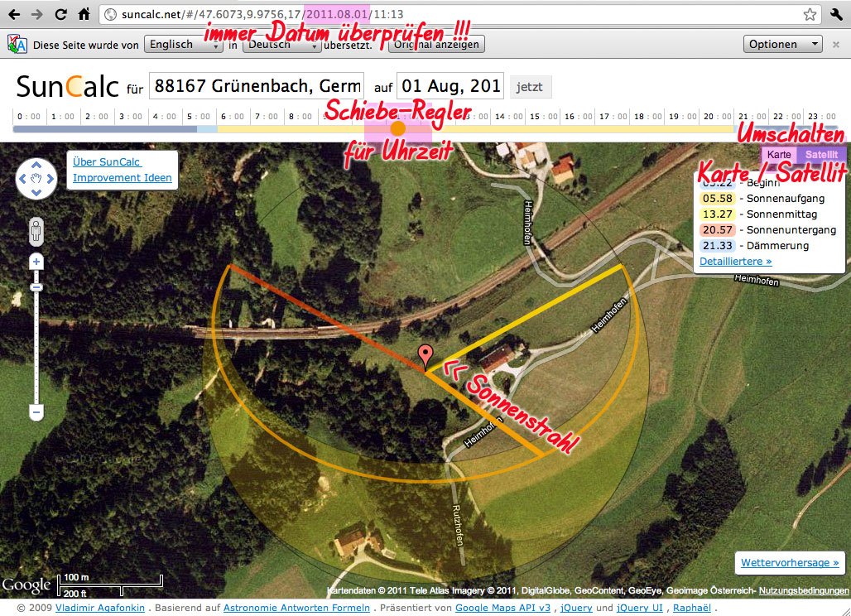Click the Rutzhofen road label on map
This screenshot has width=851, height=616.
pyautogui.click(x=458, y=525)
